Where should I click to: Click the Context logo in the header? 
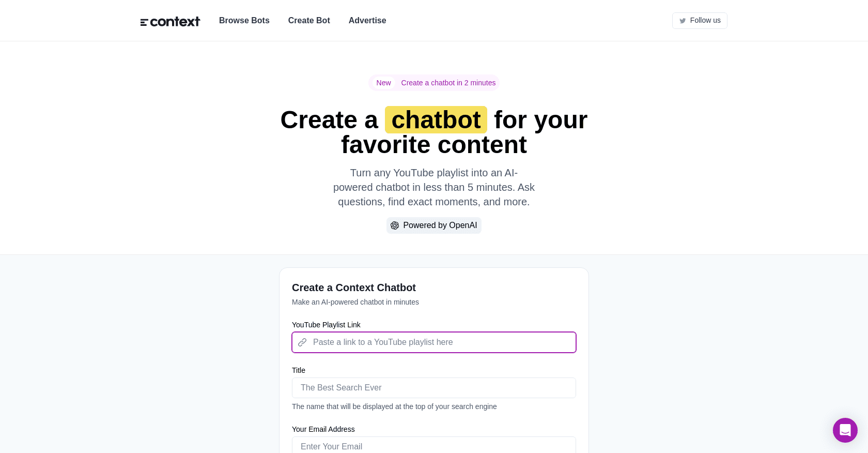pos(171,21)
